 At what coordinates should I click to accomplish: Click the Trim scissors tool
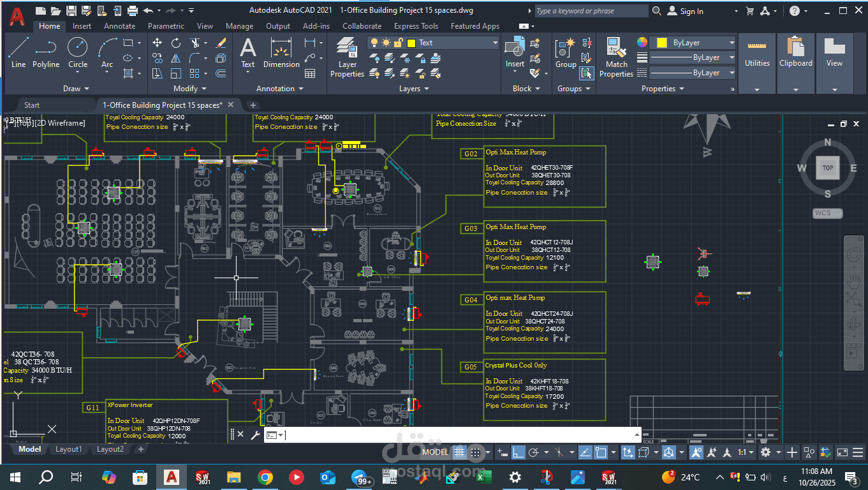(194, 43)
